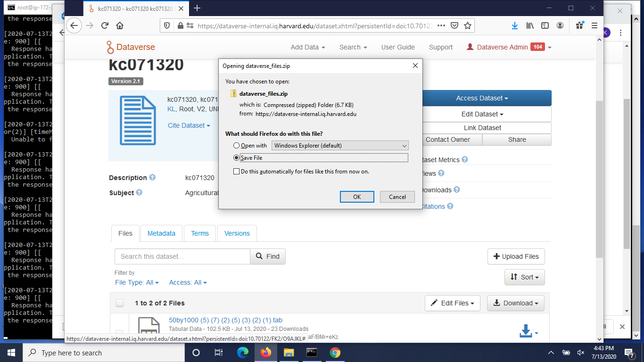Open User Guide nav item

[398, 47]
